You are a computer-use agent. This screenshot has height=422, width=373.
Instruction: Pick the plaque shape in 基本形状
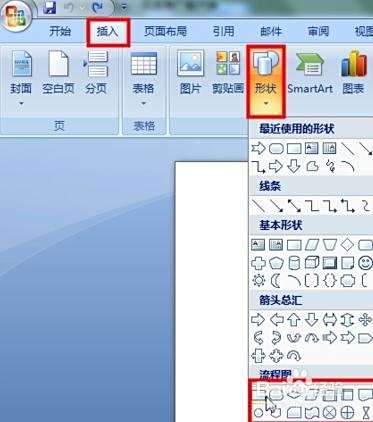[x=347, y=281]
